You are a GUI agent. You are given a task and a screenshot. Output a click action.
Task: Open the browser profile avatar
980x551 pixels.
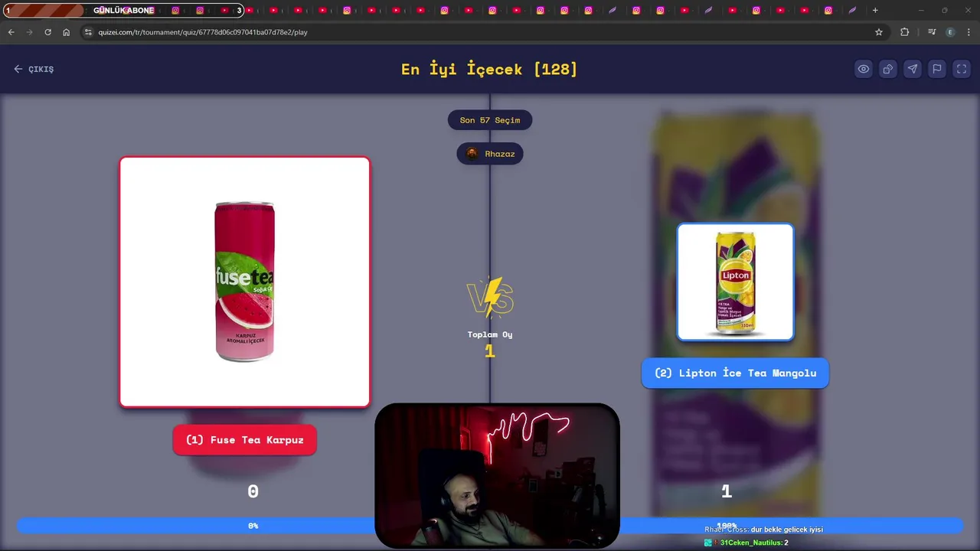coord(950,32)
